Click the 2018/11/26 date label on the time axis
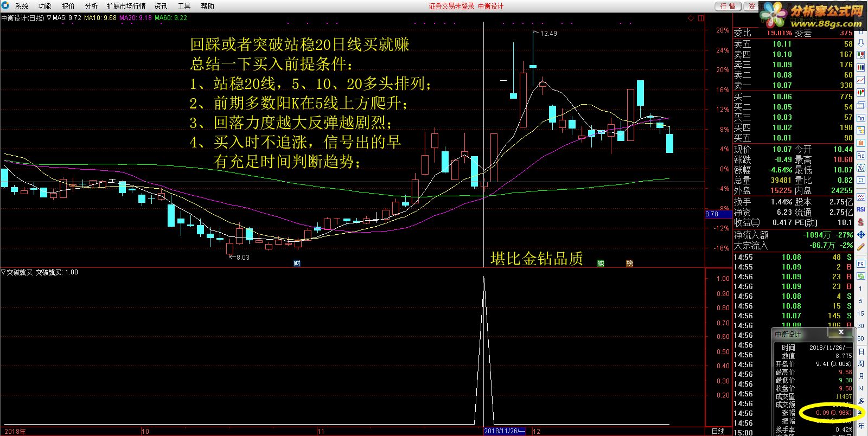868x436 pixels. [505, 431]
